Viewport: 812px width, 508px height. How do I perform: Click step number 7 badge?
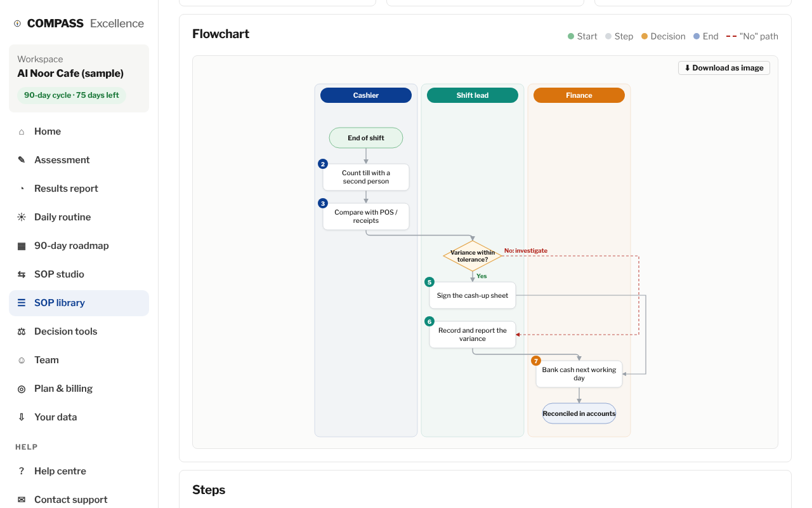tap(536, 361)
